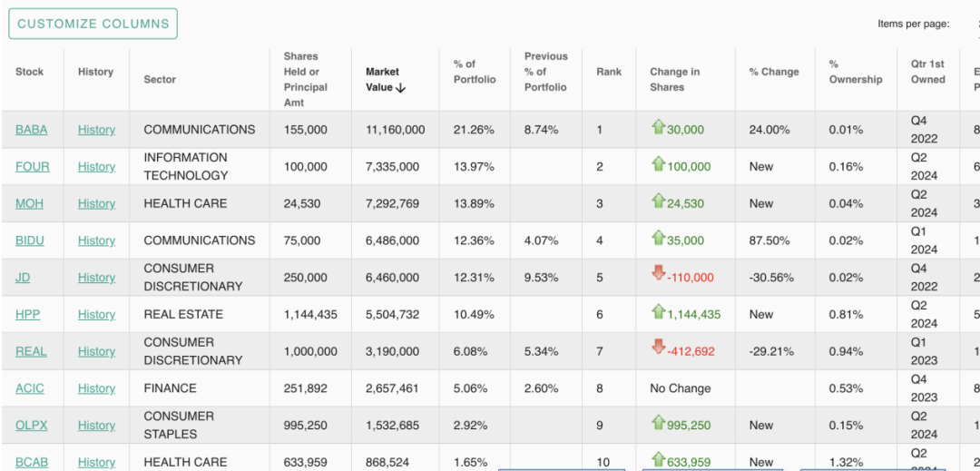The width and height of the screenshot is (980, 471).
Task: Open the ACIC stock link
Action: tap(30, 388)
